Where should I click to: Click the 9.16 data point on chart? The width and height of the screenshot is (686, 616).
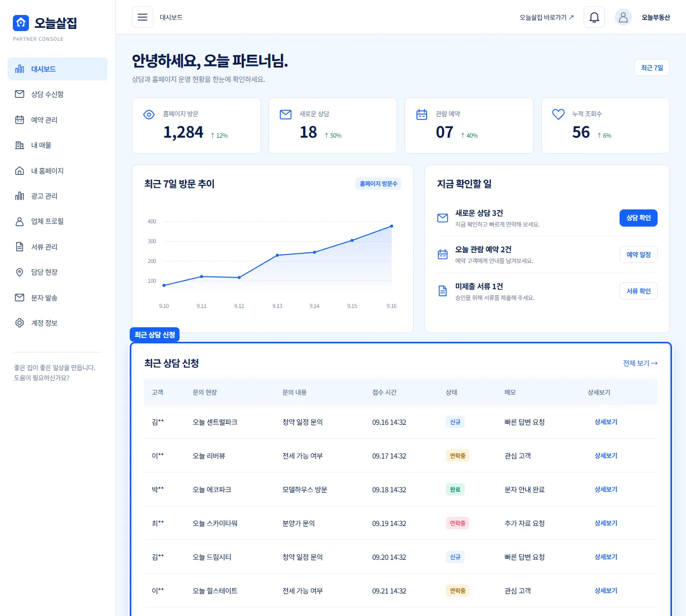pyautogui.click(x=392, y=226)
